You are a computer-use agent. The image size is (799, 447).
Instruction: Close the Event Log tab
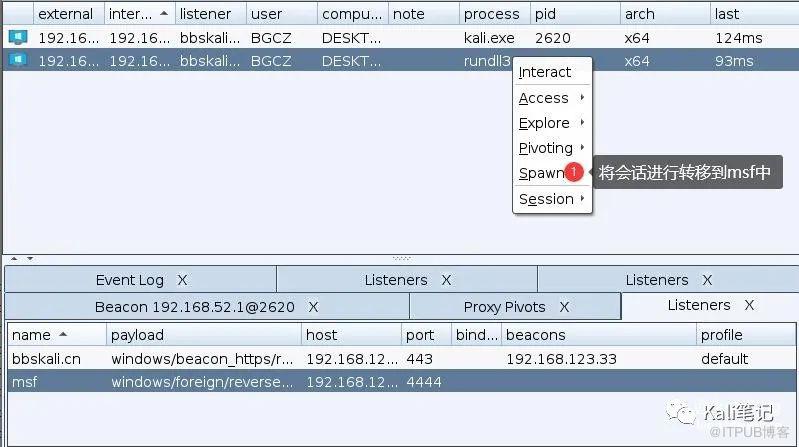tap(182, 280)
